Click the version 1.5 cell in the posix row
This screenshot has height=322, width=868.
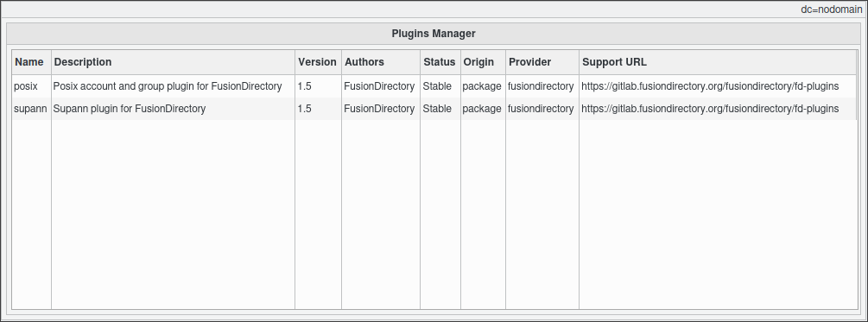click(x=318, y=86)
